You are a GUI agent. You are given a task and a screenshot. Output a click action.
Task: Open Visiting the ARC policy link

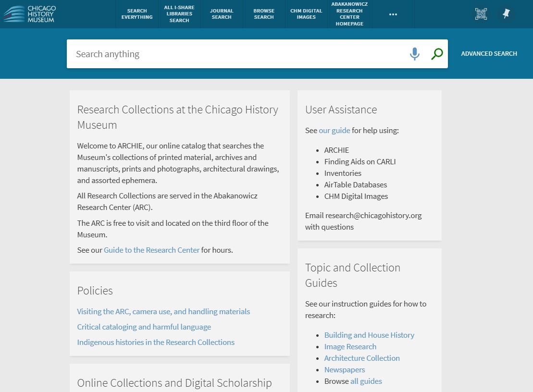pos(163,311)
